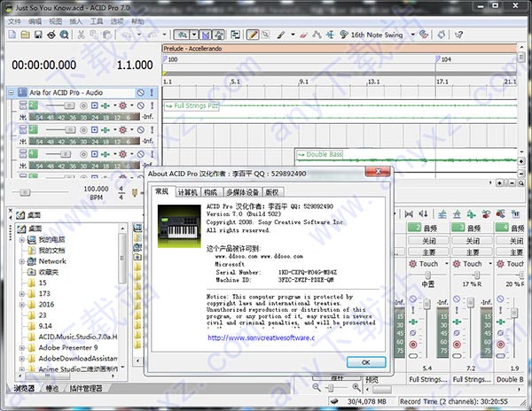The width and height of the screenshot is (532, 411).
Task: Click the 关闭 button on mixer channel 3
Action: pyautogui.click(x=473, y=241)
